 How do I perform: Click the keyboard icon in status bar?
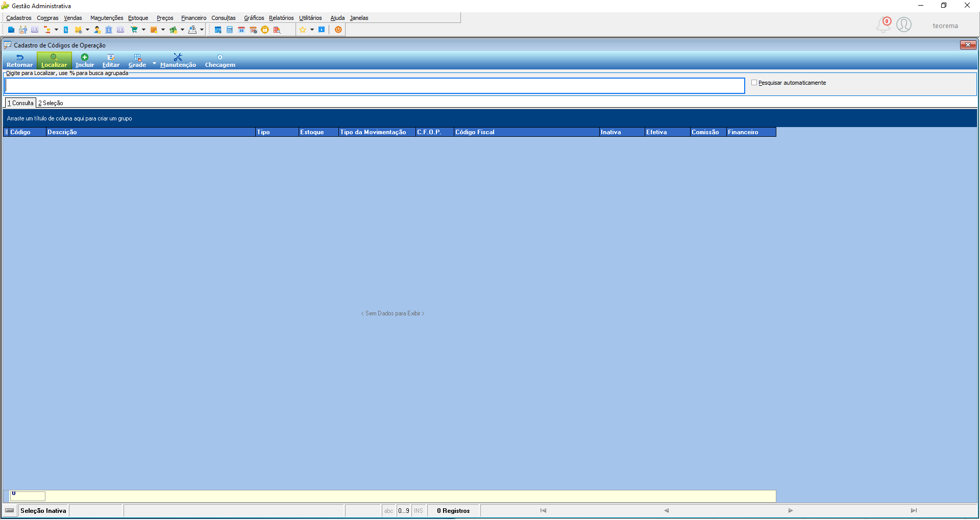(10, 510)
